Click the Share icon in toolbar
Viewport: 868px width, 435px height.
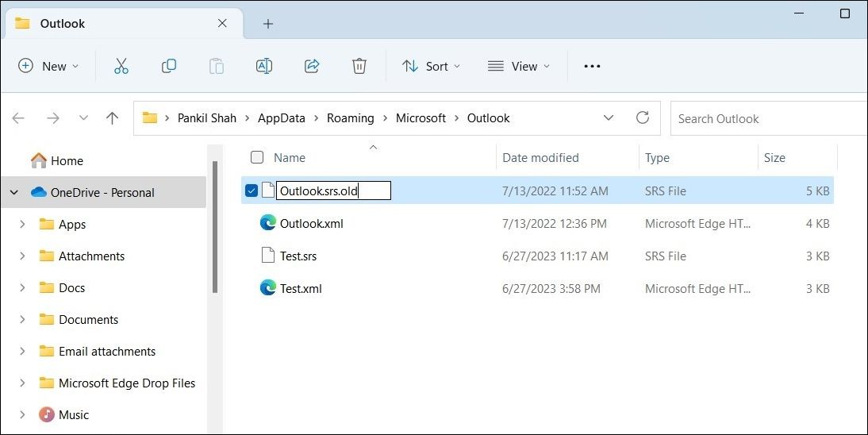[312, 66]
